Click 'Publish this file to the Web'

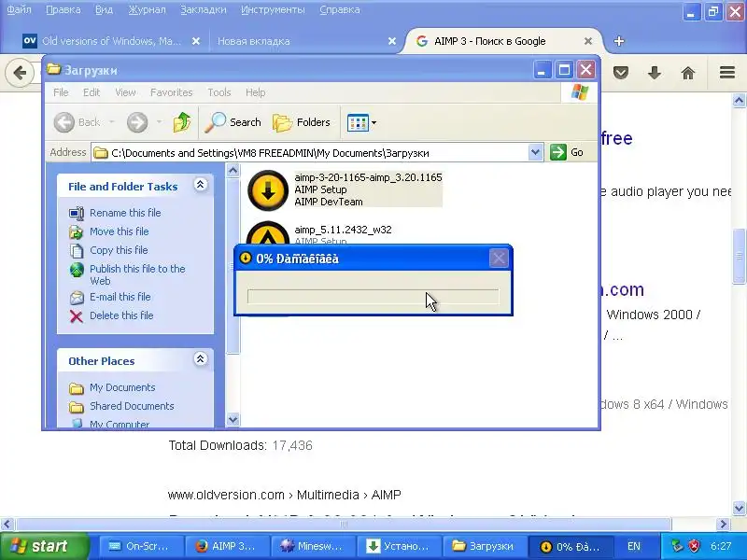click(137, 274)
